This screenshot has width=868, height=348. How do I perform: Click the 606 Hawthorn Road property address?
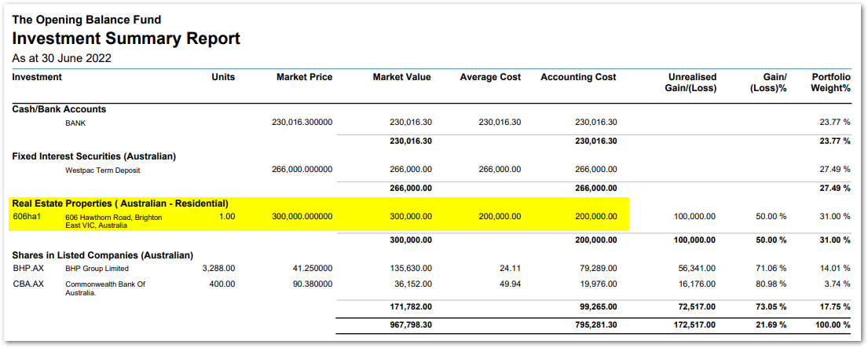113,222
